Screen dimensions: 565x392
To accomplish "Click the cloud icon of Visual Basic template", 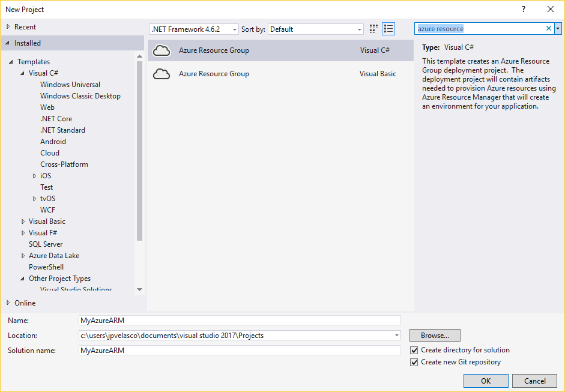I will click(162, 74).
